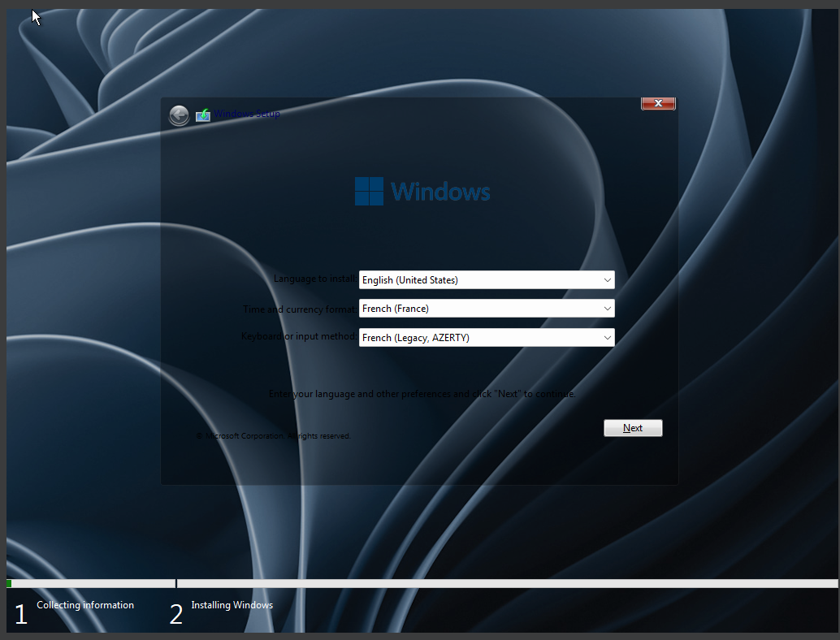The height and width of the screenshot is (640, 840).
Task: Expand the Time and currency format dropdown
Action: pyautogui.click(x=486, y=309)
